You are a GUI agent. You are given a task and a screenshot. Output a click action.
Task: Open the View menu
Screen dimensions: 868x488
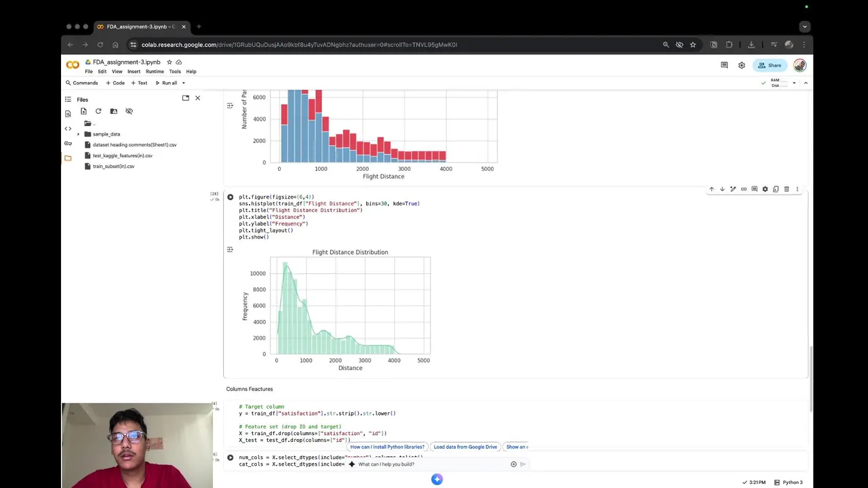(x=117, y=71)
